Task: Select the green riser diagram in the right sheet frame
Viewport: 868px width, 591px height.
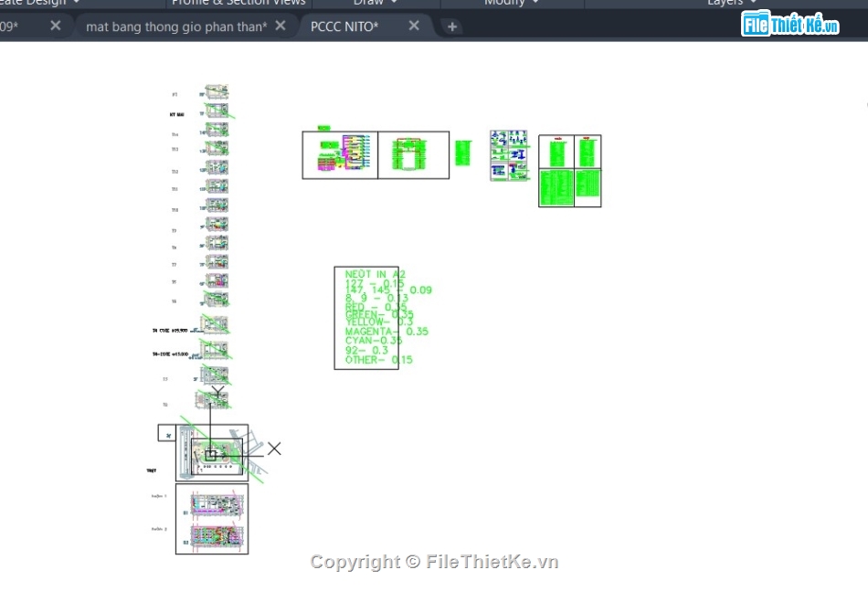Action: (x=408, y=154)
